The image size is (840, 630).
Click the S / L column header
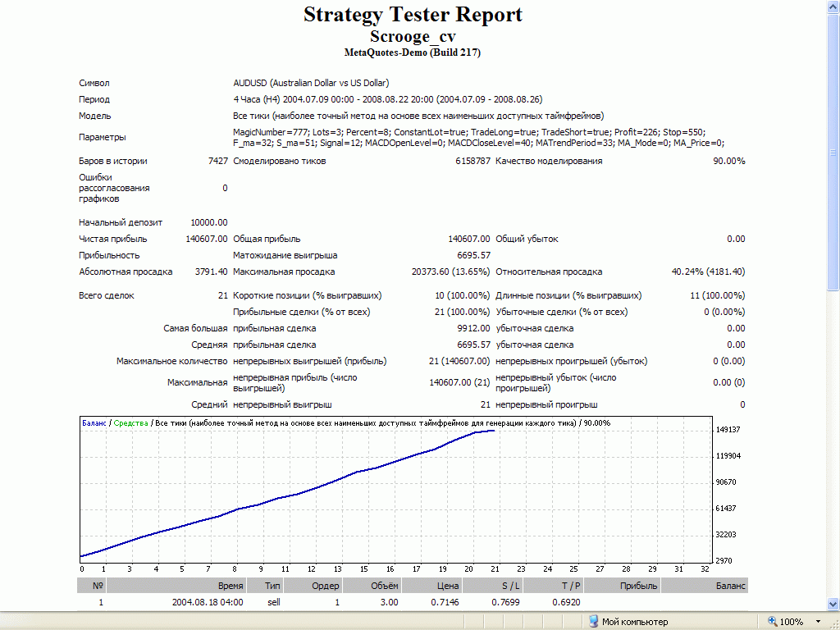[x=509, y=586]
